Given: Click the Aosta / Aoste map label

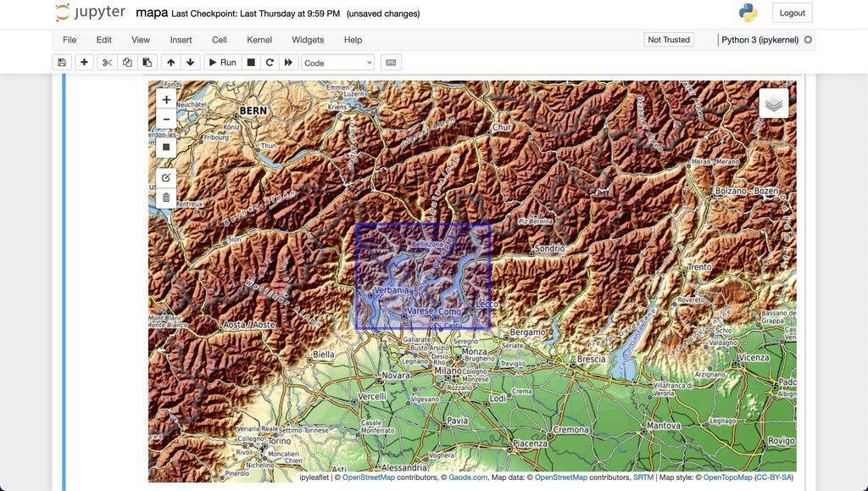Looking at the screenshot, I should point(248,325).
